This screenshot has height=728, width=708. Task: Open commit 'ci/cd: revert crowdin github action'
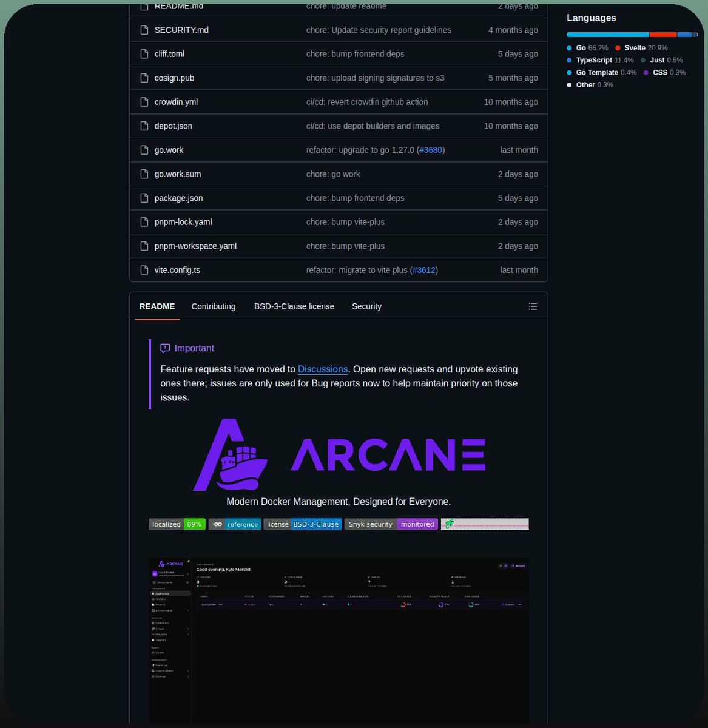coord(367,102)
